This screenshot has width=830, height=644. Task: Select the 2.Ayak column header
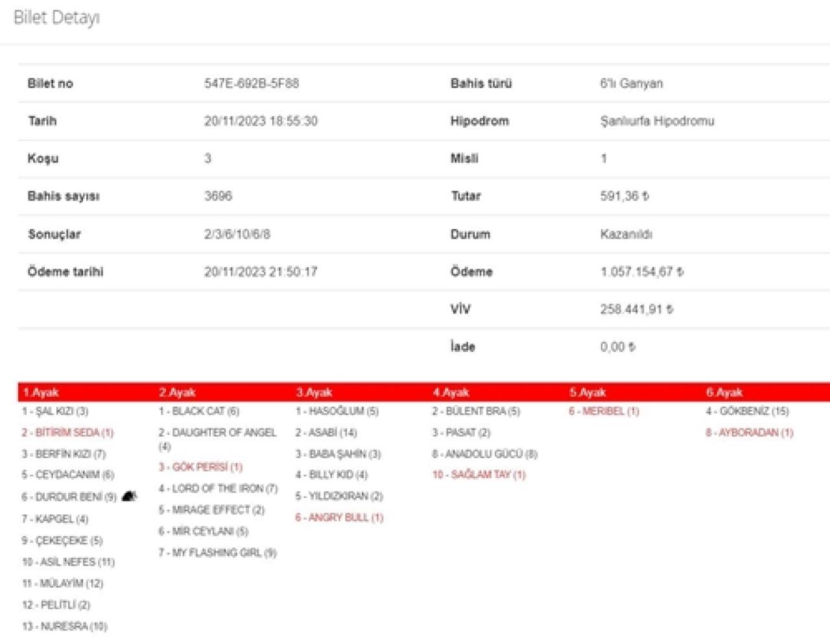tap(177, 392)
